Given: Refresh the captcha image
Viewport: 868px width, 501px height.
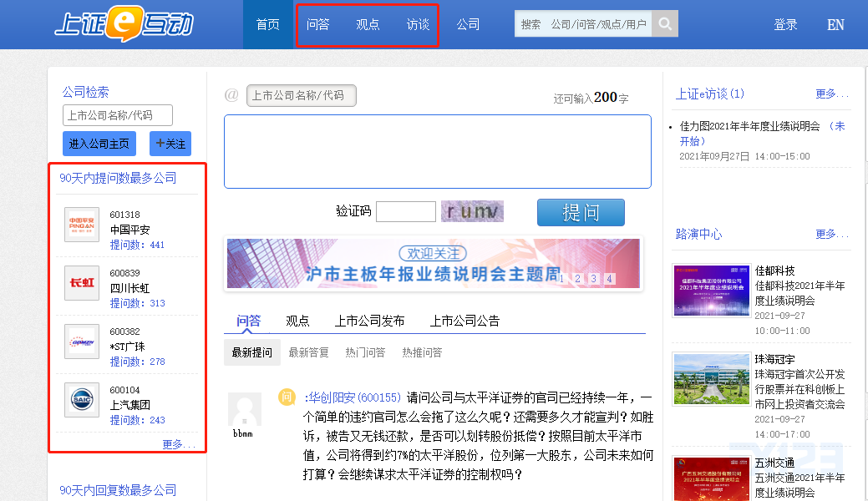Looking at the screenshot, I should pyautogui.click(x=472, y=211).
